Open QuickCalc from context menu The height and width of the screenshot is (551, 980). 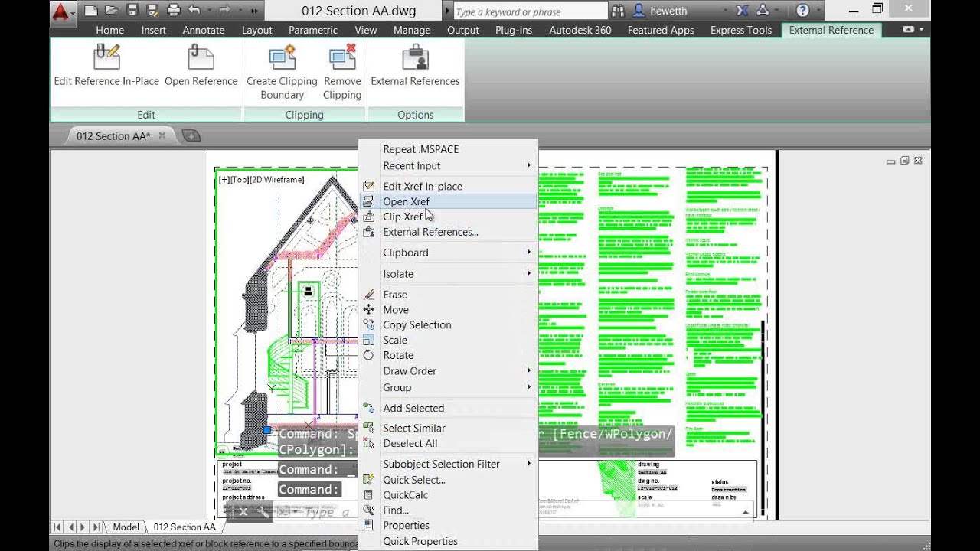[x=449, y=495]
